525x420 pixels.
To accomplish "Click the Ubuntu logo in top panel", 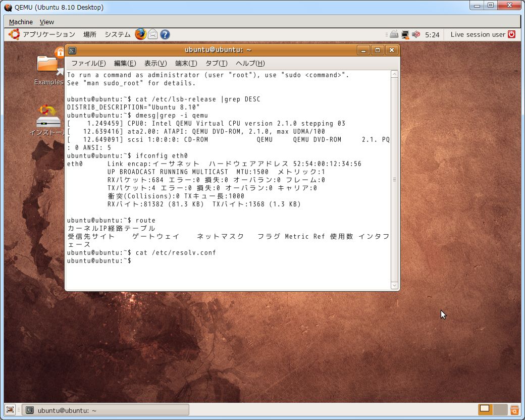I will [14, 34].
